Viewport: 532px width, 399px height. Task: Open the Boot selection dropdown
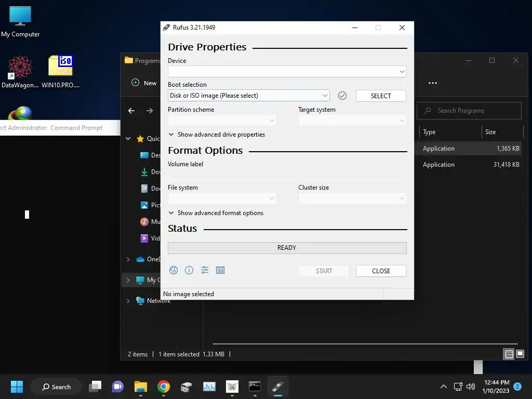[x=249, y=96]
